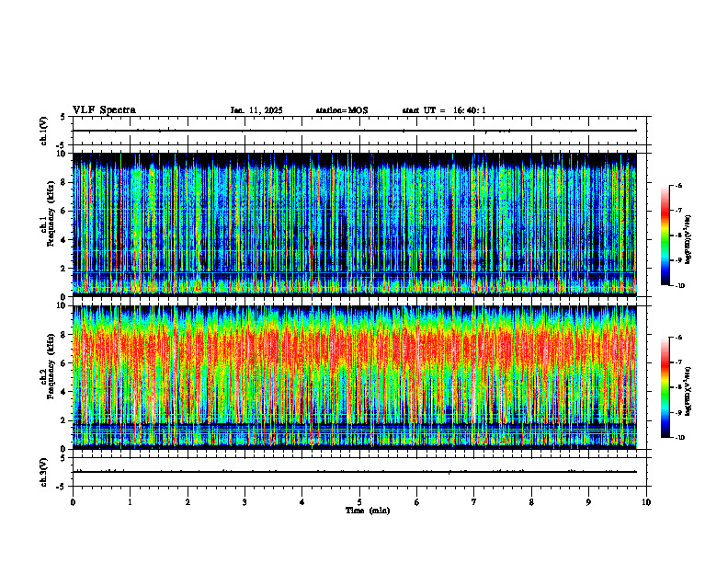728x563 pixels.
Task: Click the "VLF Spectra" plot title
Action: [x=104, y=110]
